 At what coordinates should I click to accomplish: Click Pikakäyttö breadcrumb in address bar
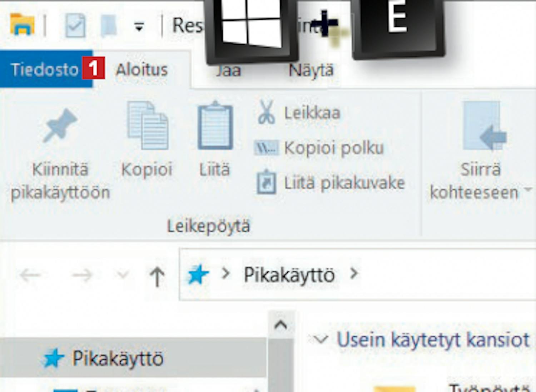289,275
